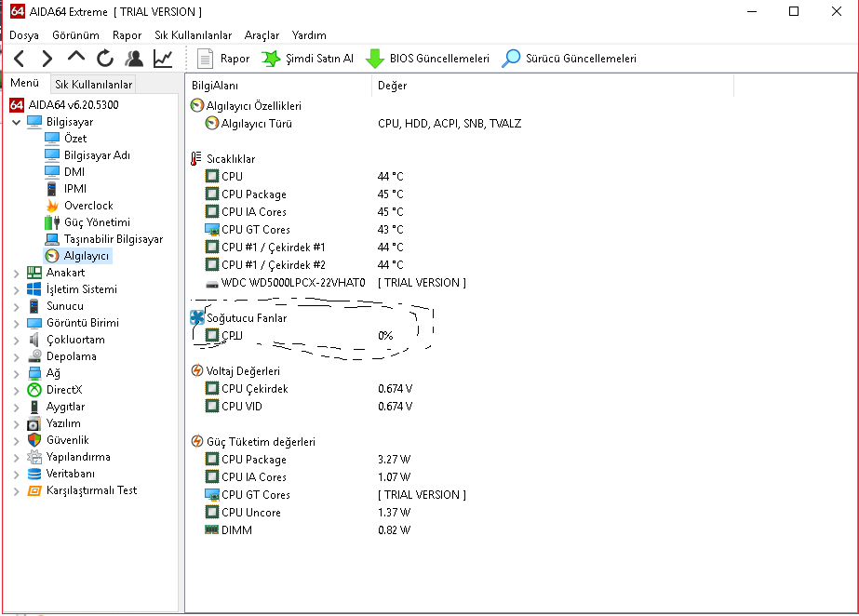859x616 pixels.
Task: Expand the Güvenlik tree node
Action: click(17, 441)
